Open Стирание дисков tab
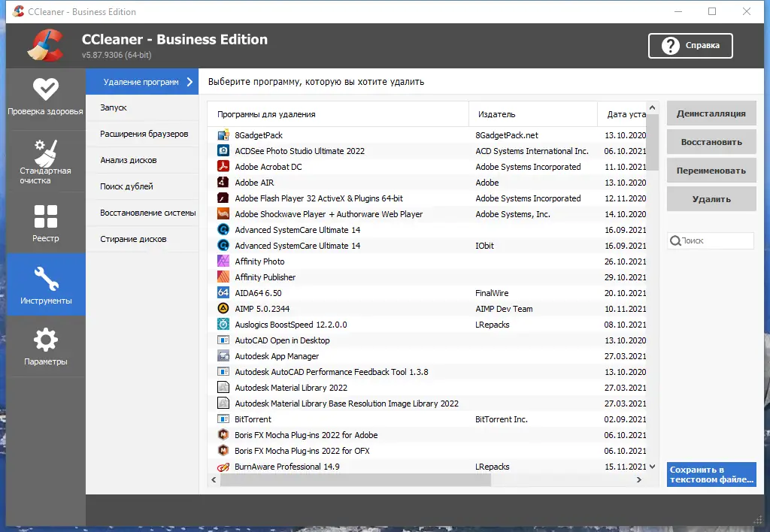Image resolution: width=770 pixels, height=532 pixels. pyautogui.click(x=142, y=239)
